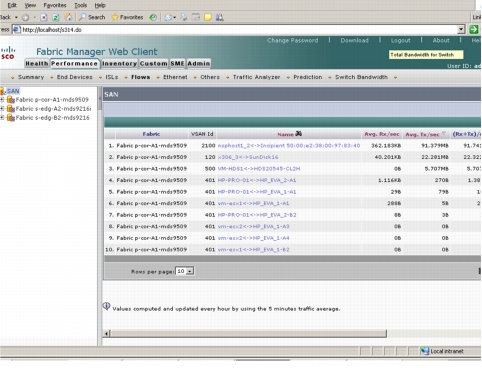Open the Ethernet submenu item
Image resolution: width=482 pixels, height=368 pixels.
[175, 77]
